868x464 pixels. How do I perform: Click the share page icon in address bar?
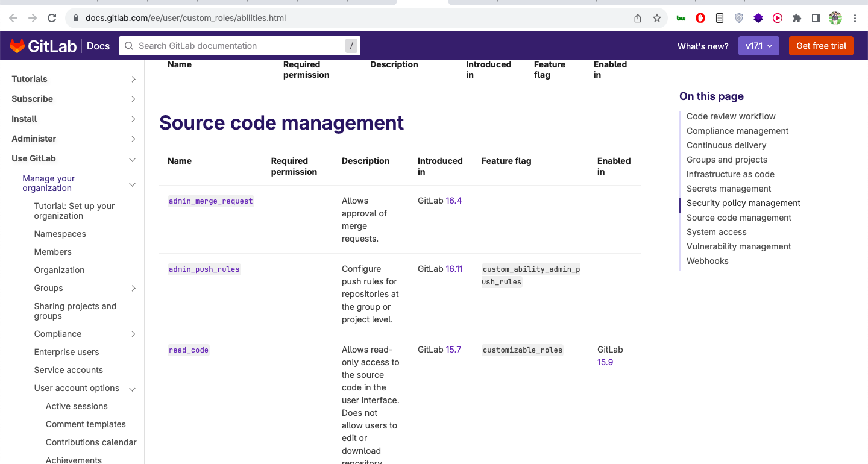click(x=638, y=18)
